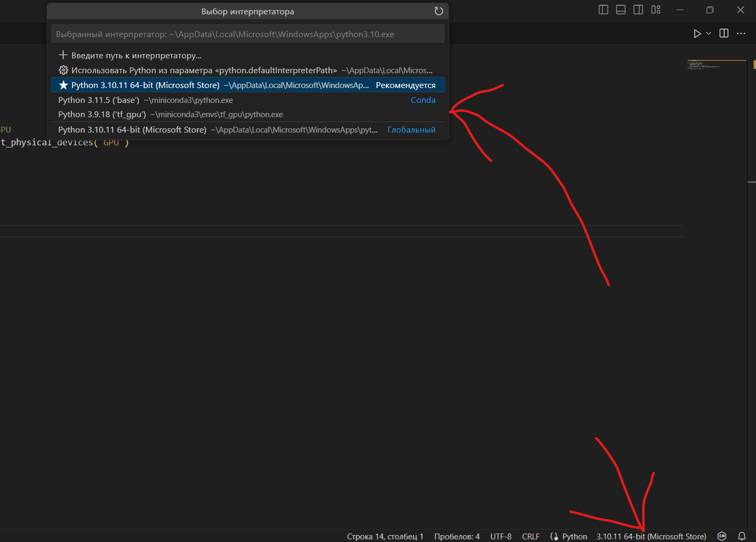Open the editor more actions menu
Viewport: 756px width, 542px height.
(x=741, y=33)
